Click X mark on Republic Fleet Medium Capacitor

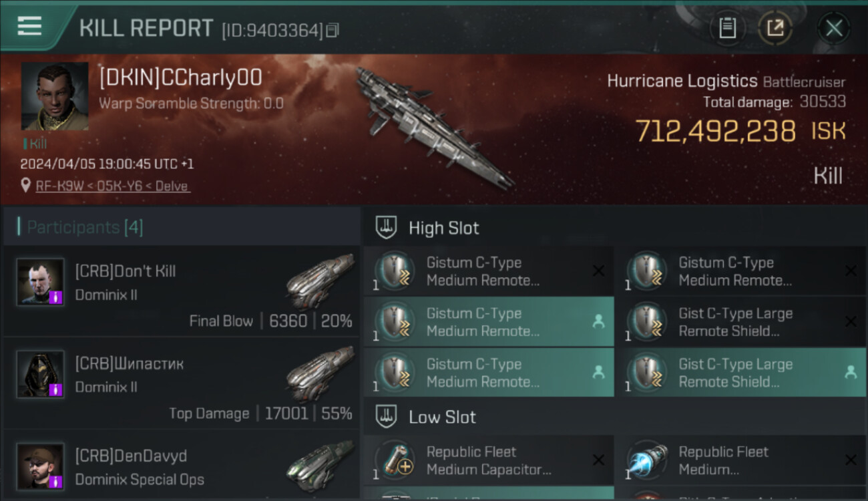pyautogui.click(x=598, y=460)
